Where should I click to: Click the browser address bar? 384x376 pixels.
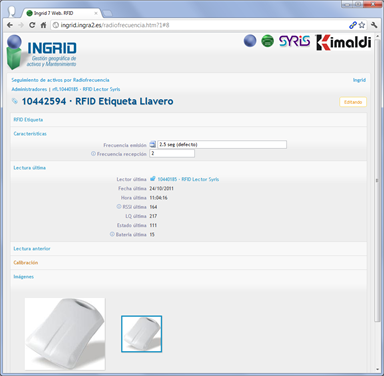[x=200, y=25]
